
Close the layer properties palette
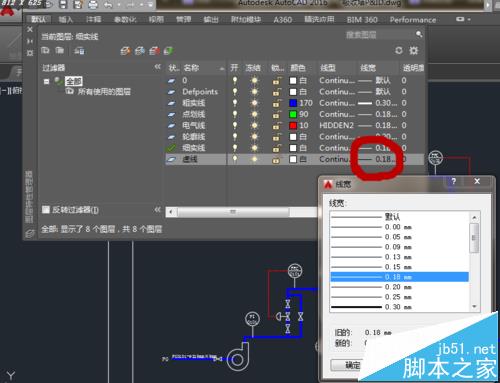point(30,29)
